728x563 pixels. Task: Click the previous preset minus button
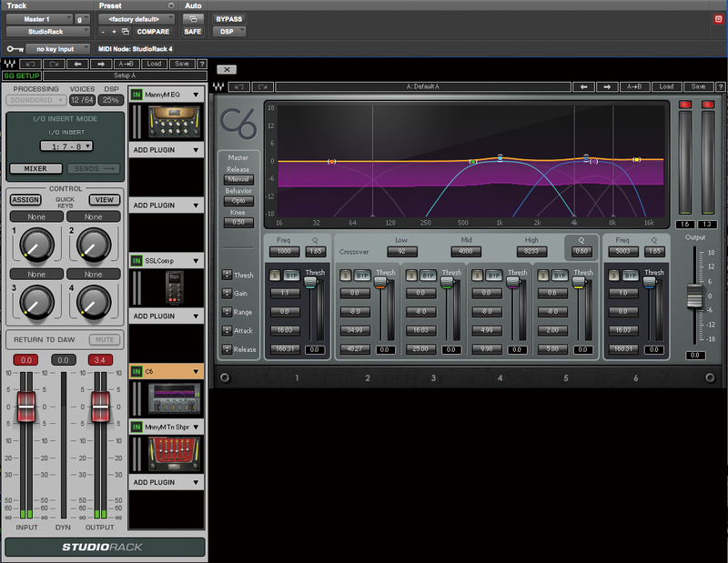(103, 32)
